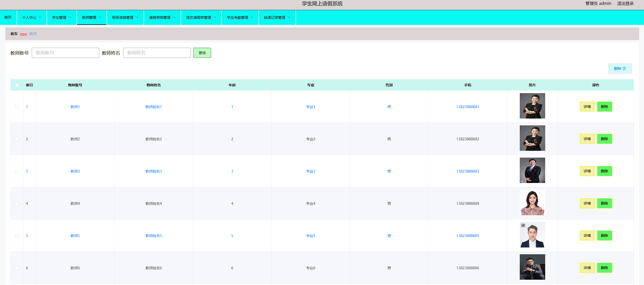Screen dimensions: 644x285
Task: Click the 查询 search button
Action: (x=202, y=53)
